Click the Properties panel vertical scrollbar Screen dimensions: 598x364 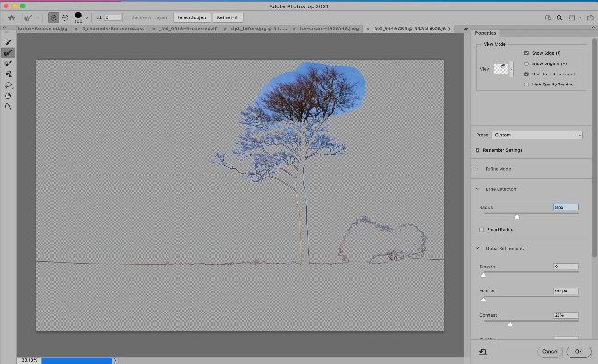593,148
